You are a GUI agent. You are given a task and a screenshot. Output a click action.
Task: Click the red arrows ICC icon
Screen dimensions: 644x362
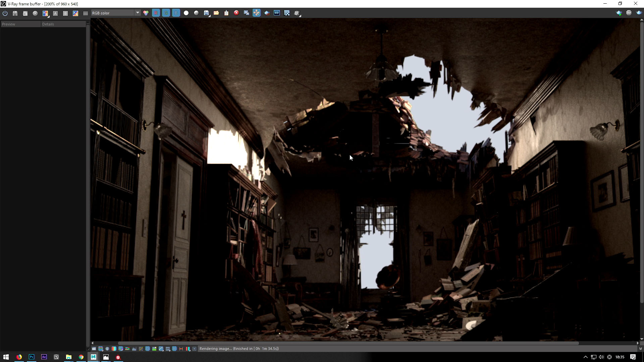(x=181, y=349)
